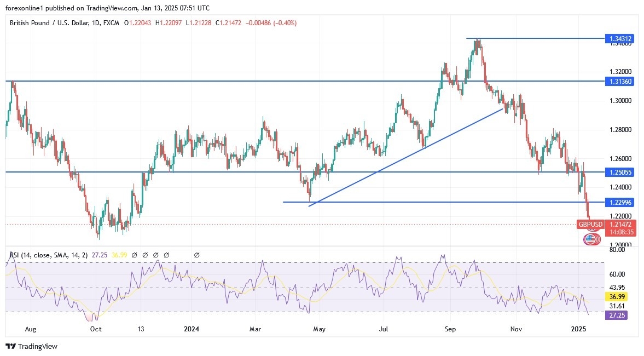The width and height of the screenshot is (644, 356).
Task: Click the 1.22996 support level label
Action: [x=620, y=202]
